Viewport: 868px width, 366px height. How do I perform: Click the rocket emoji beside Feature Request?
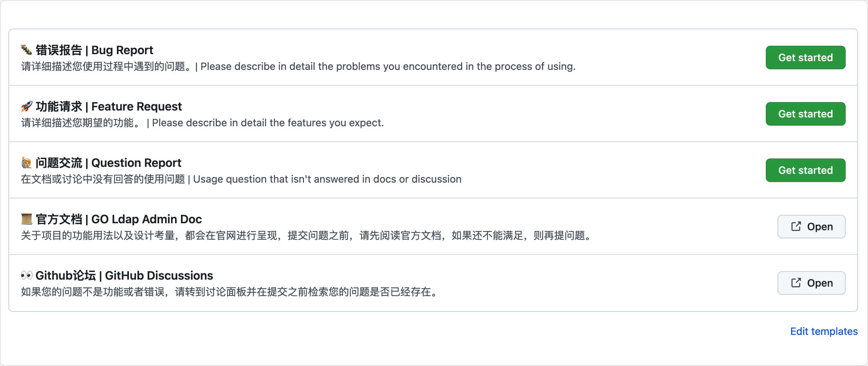pos(27,106)
